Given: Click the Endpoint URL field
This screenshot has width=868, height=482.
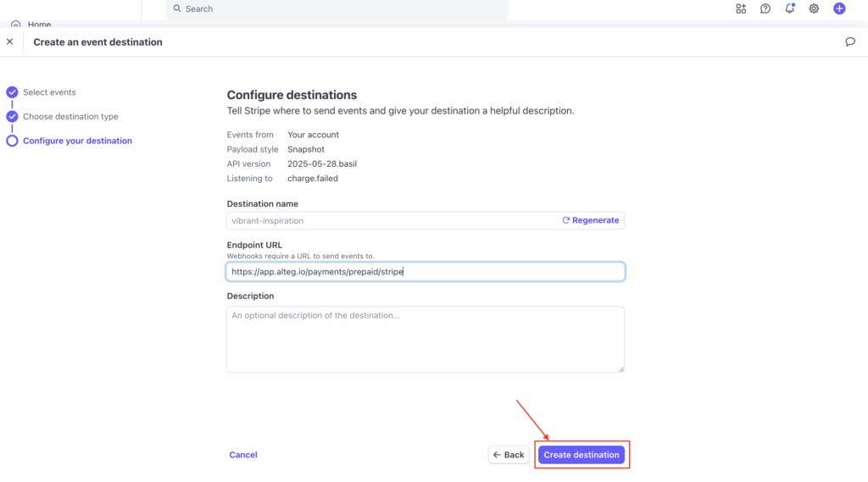Looking at the screenshot, I should [426, 272].
